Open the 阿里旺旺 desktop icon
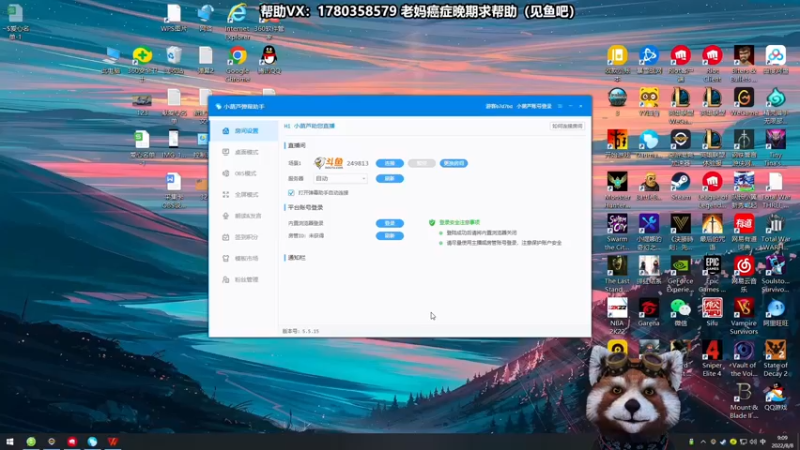 [x=775, y=313]
